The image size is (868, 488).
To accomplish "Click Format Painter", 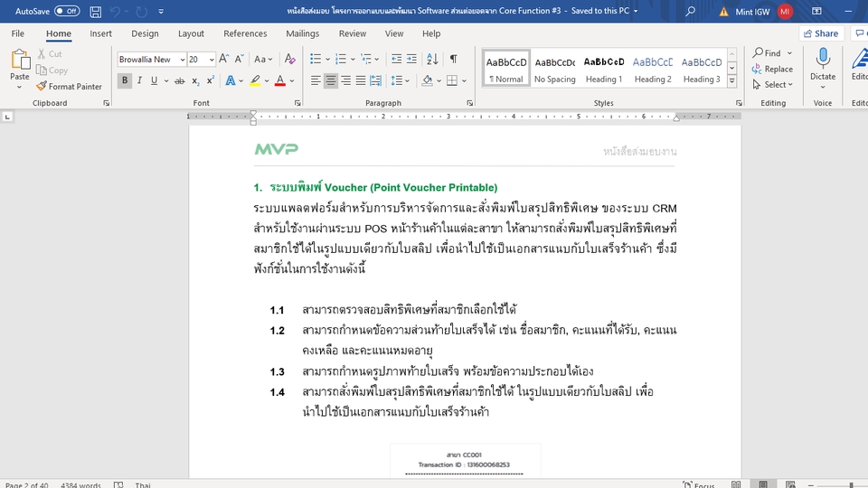I will point(70,87).
